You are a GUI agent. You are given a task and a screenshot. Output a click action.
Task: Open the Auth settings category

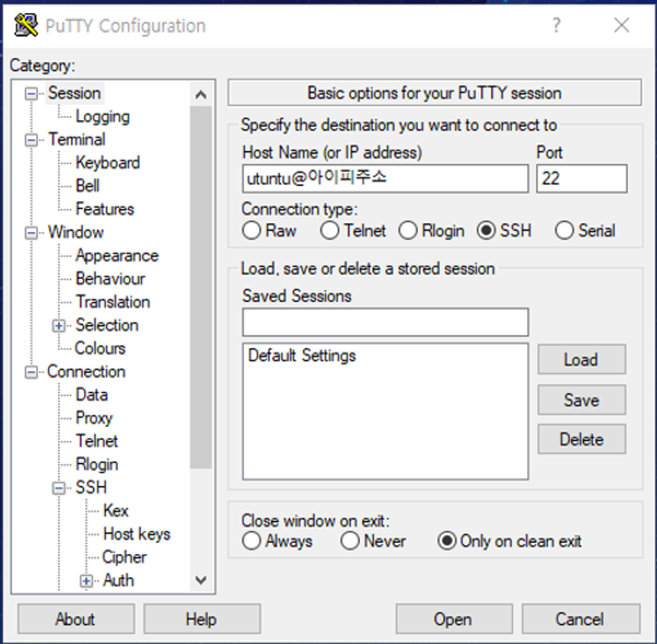(x=118, y=581)
